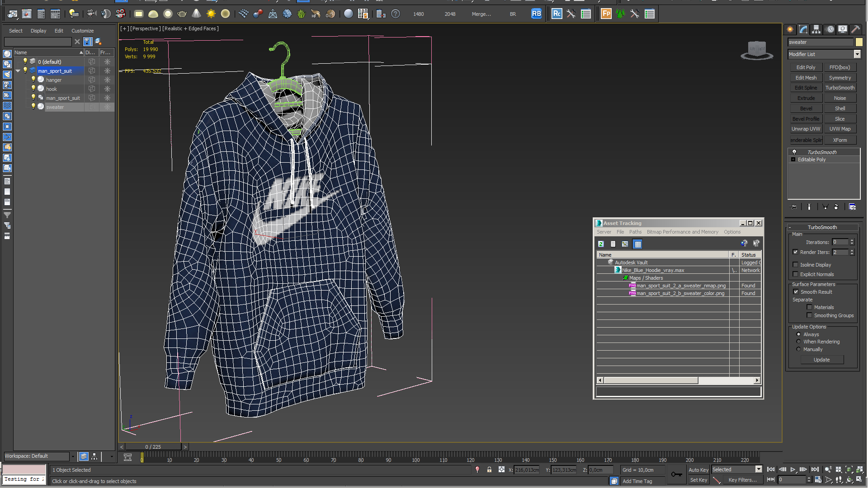Click the large Set Keys key icon
Viewport: 868px width, 488px height.
(x=677, y=474)
